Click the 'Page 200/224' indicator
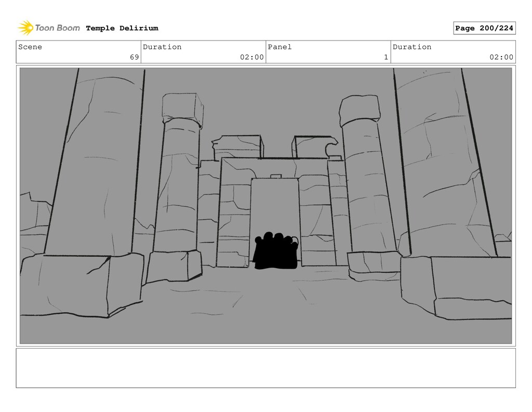The width and height of the screenshot is (532, 412). pos(484,28)
